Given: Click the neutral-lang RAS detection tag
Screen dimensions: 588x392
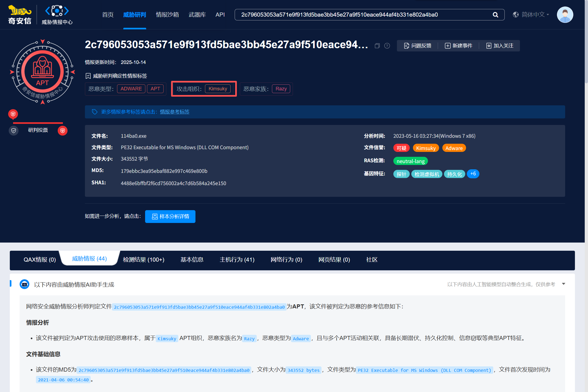Looking at the screenshot, I should pos(411,161).
